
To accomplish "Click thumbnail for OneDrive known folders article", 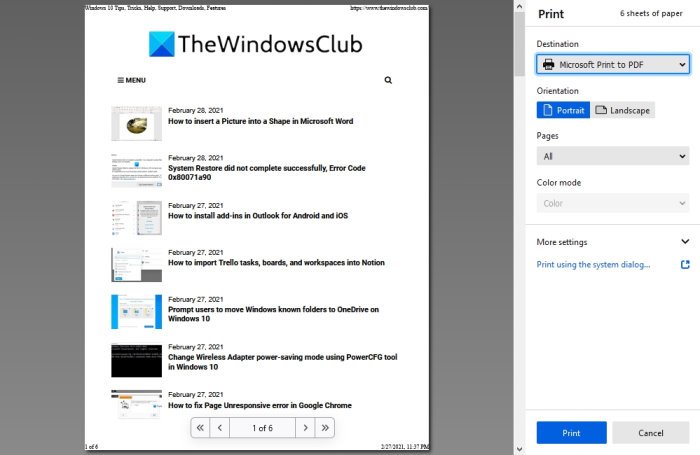I will [x=137, y=312].
